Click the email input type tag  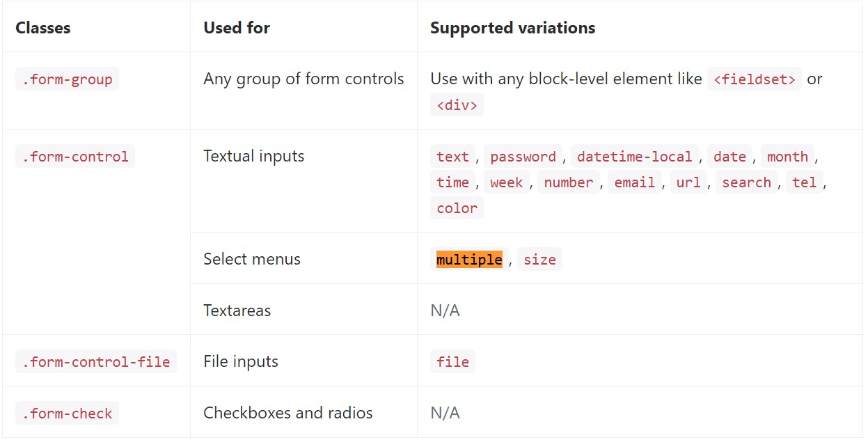(634, 182)
